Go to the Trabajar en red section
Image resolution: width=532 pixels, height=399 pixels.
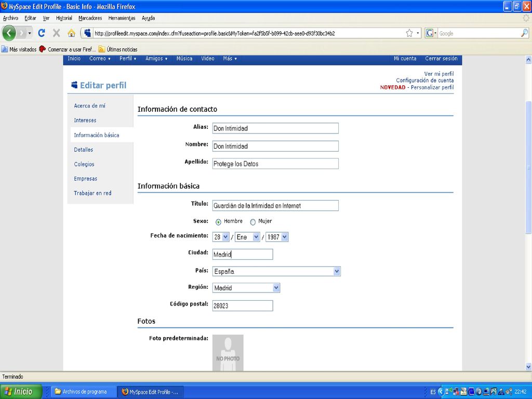(92, 193)
